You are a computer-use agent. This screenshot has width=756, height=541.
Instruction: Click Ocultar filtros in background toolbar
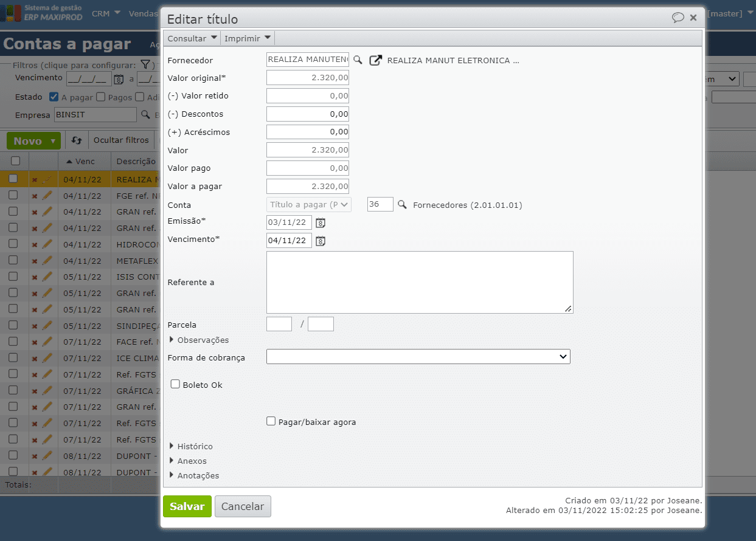[x=121, y=140]
